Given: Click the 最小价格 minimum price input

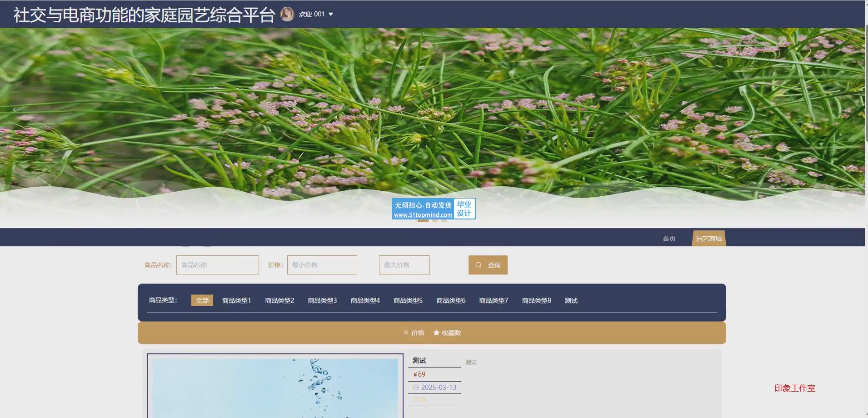Looking at the screenshot, I should click(x=322, y=265).
